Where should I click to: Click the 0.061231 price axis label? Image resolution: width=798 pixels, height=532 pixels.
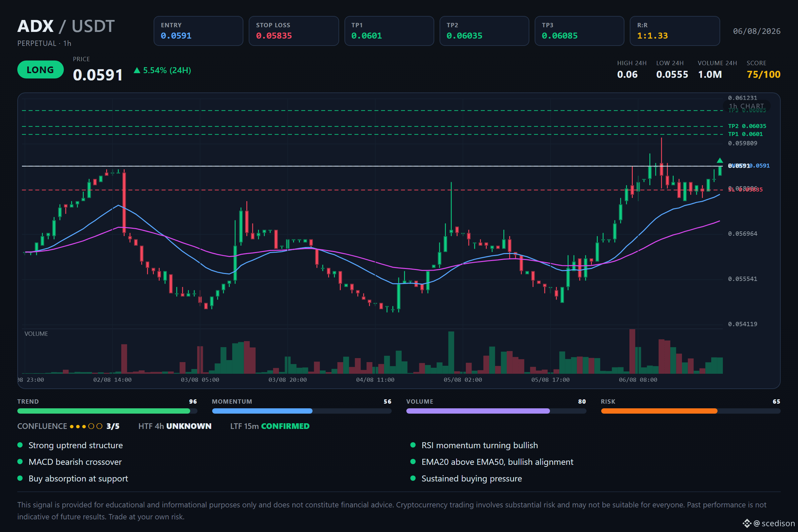click(743, 98)
